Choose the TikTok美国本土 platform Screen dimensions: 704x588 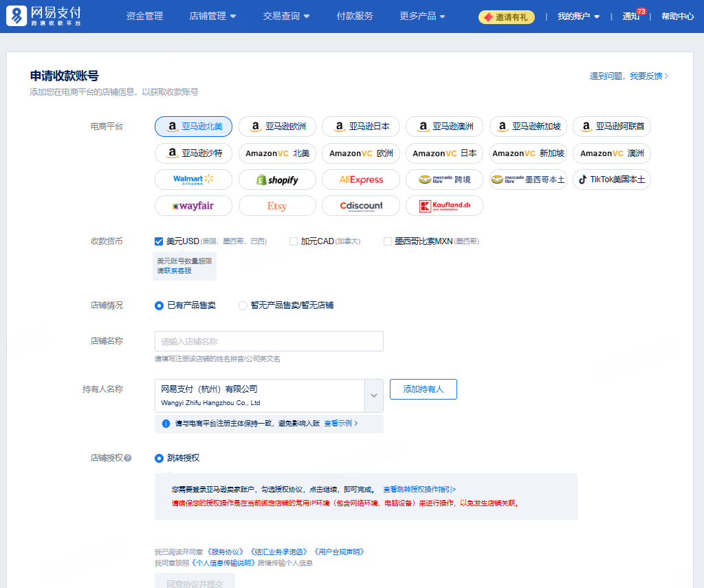click(x=612, y=179)
